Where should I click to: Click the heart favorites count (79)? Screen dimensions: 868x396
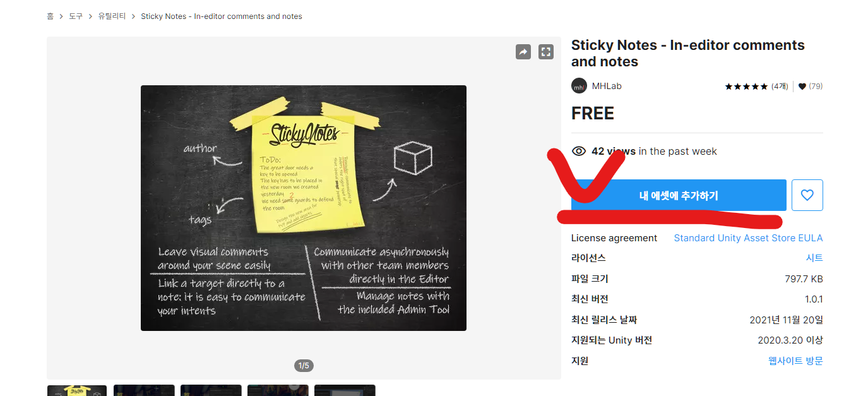pos(811,87)
